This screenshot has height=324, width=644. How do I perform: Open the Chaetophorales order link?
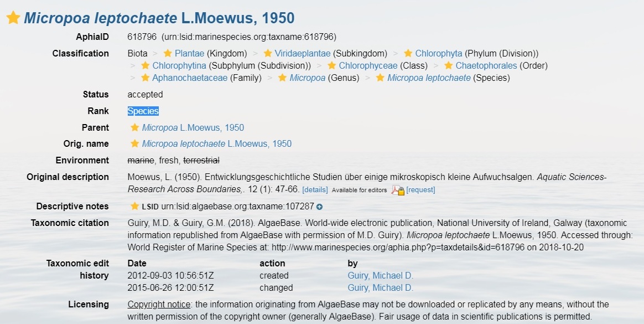486,66
